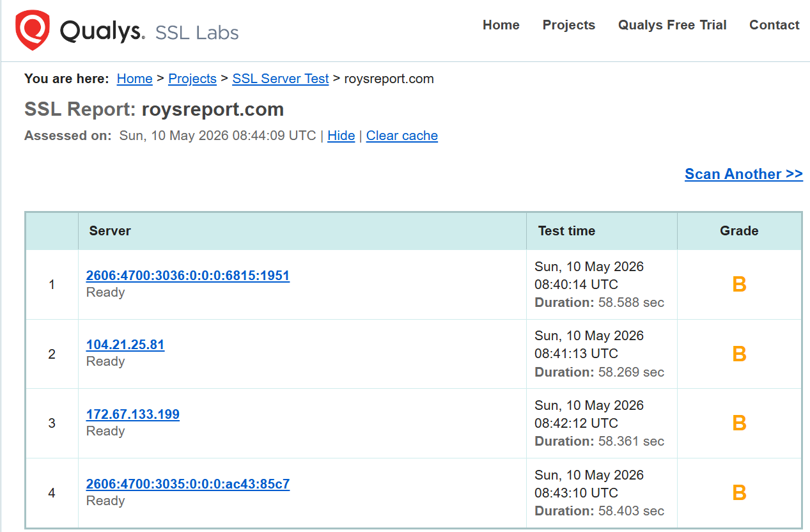Follow the Projects breadcrumb link

(x=192, y=79)
